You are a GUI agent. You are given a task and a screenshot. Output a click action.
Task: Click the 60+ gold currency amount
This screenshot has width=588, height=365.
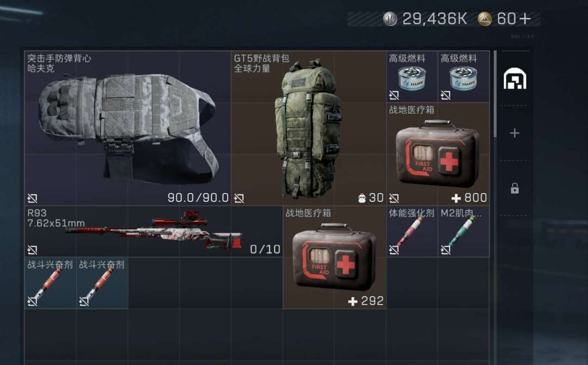click(514, 19)
